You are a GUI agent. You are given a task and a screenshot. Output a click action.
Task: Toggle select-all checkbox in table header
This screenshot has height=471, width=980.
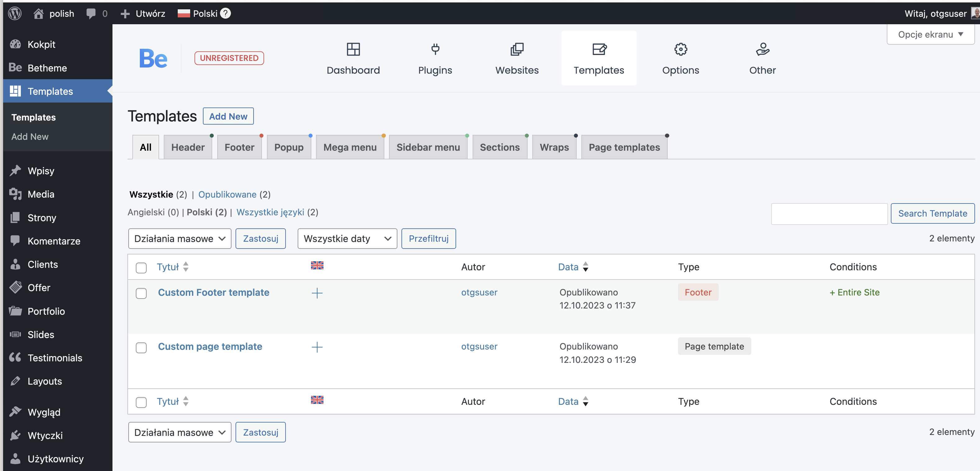(141, 268)
